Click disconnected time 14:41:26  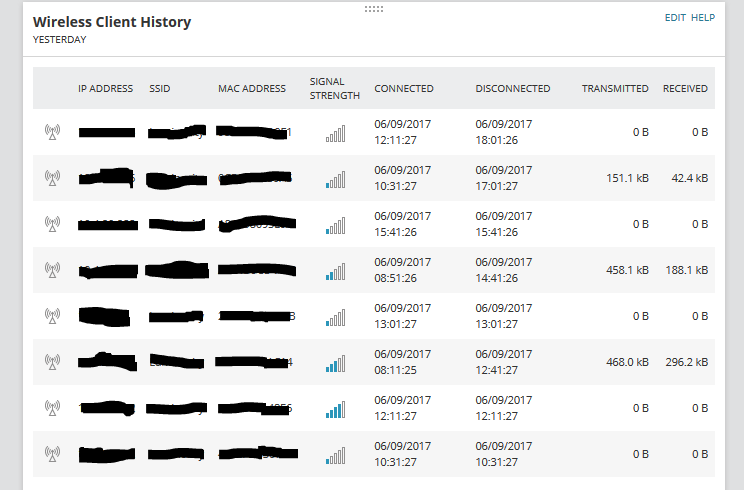click(497, 278)
